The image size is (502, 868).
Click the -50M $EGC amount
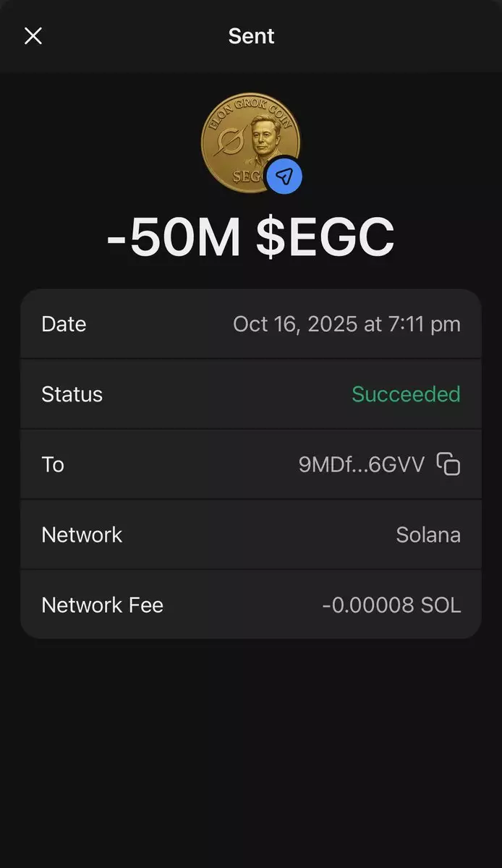pyautogui.click(x=251, y=237)
